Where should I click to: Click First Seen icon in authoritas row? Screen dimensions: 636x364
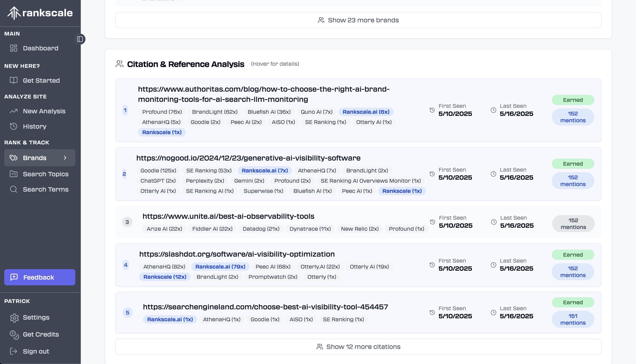pyautogui.click(x=432, y=110)
